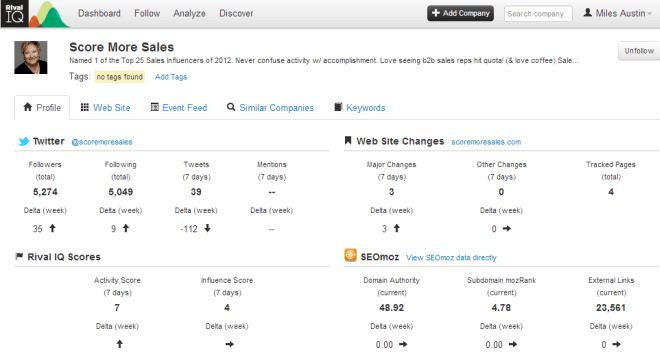The image size is (660, 363).
Task: Select the Keywords tab
Action: [360, 108]
